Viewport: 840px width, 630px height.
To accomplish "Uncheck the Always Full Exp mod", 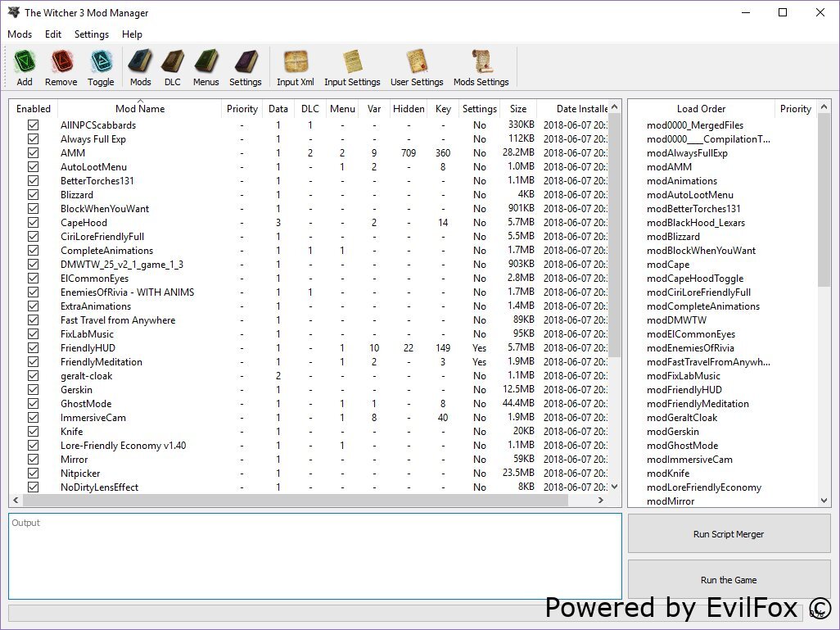I will coord(34,139).
